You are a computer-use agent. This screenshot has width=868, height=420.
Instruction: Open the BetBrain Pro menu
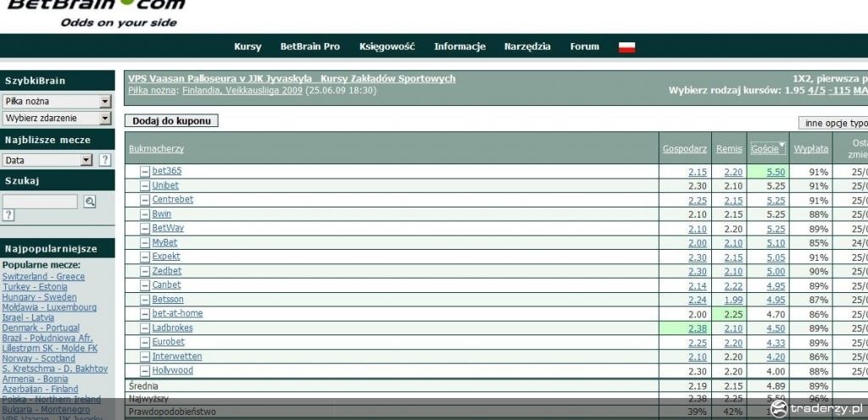(x=310, y=47)
